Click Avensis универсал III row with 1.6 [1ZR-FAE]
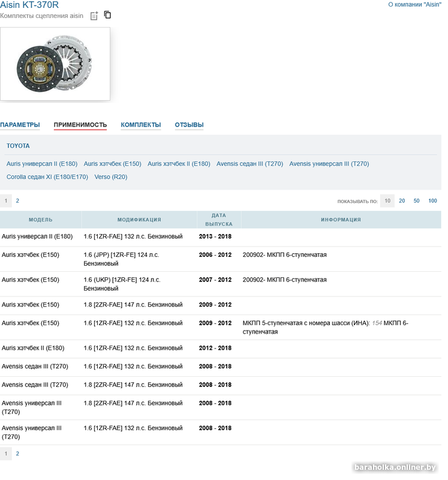The image size is (448, 480). pyautogui.click(x=221, y=432)
